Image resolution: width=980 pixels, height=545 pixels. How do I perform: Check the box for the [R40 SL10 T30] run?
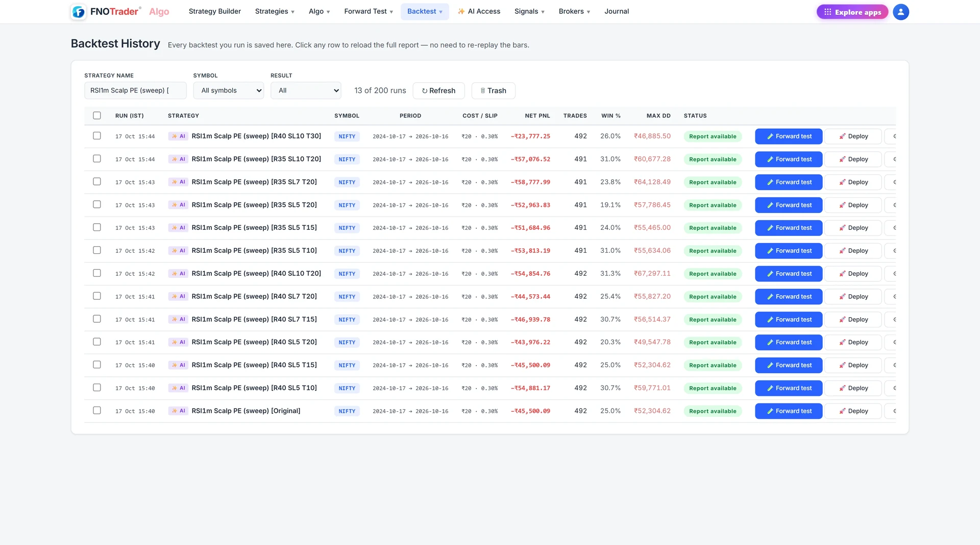(x=97, y=136)
